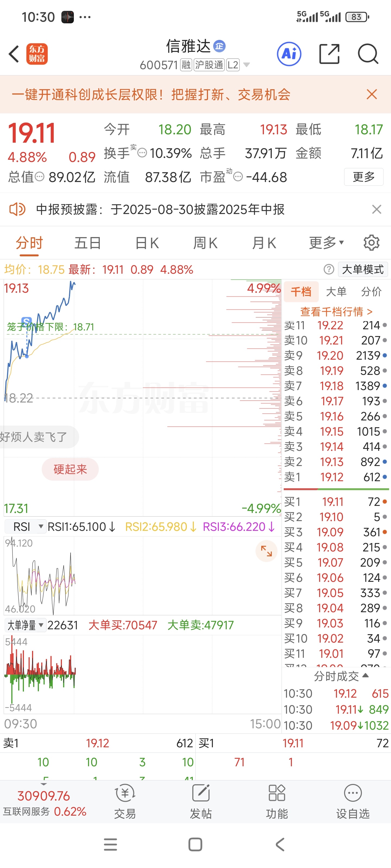
Task: Select 卖1 row at 19.12
Action: click(336, 477)
